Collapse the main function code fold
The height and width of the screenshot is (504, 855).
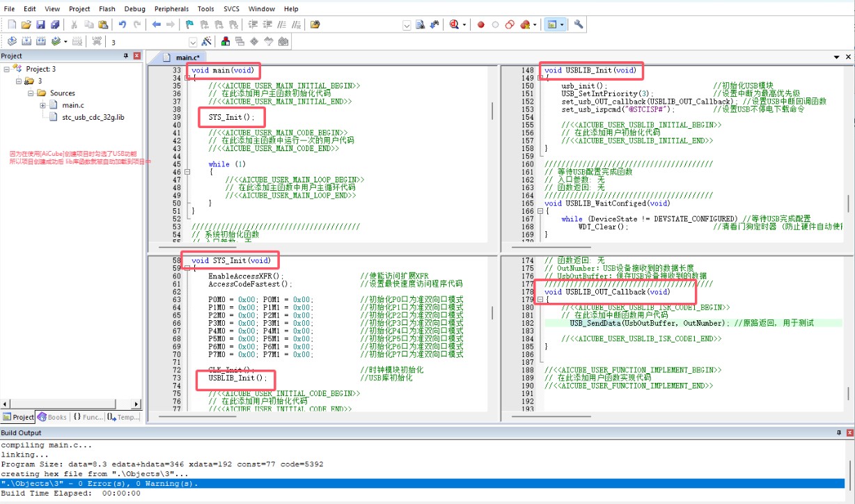click(187, 78)
